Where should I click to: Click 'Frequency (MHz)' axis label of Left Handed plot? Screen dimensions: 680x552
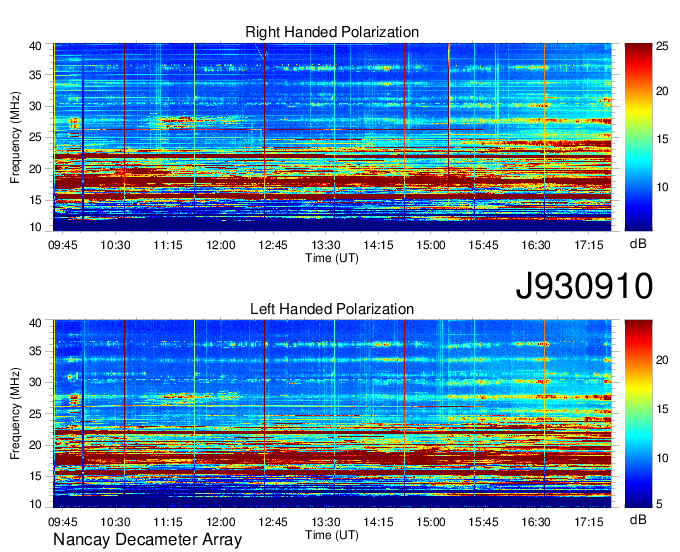[x=15, y=414]
